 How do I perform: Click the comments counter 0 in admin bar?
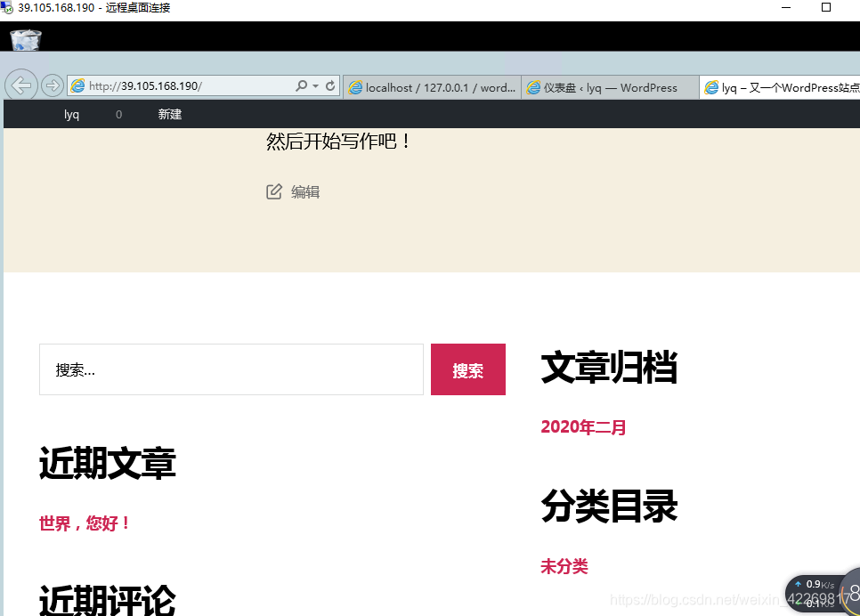pos(118,114)
